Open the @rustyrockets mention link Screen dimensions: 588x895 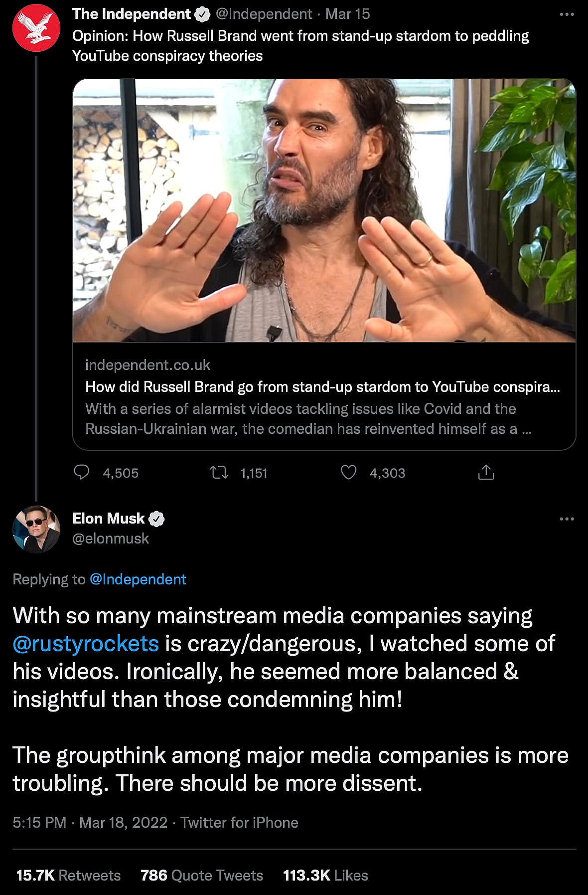[86, 644]
